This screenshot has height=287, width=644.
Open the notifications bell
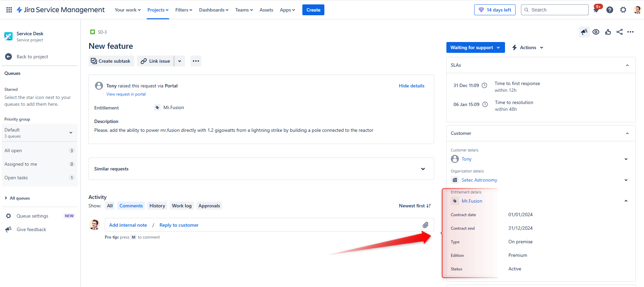(x=596, y=10)
